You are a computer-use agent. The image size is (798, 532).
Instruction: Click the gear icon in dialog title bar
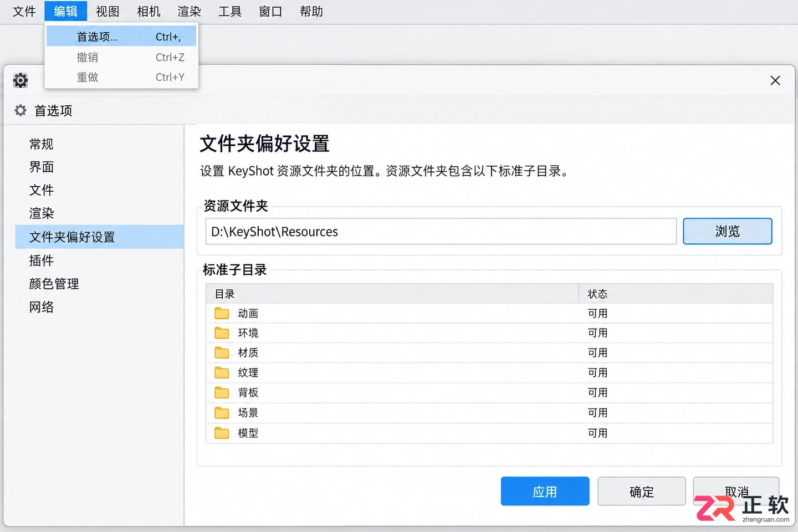coord(21,80)
